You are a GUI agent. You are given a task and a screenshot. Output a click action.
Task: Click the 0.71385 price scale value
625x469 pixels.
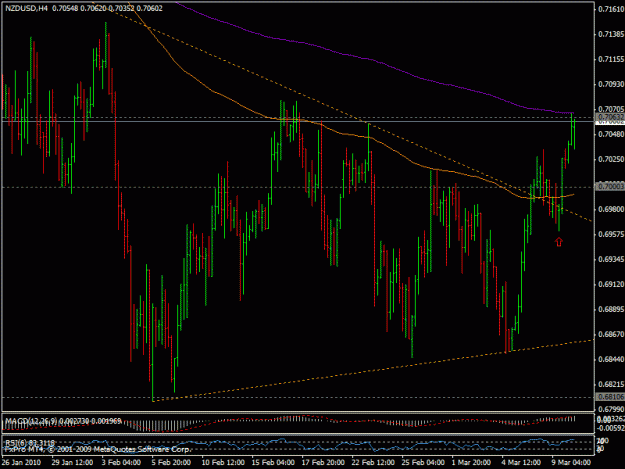point(611,34)
